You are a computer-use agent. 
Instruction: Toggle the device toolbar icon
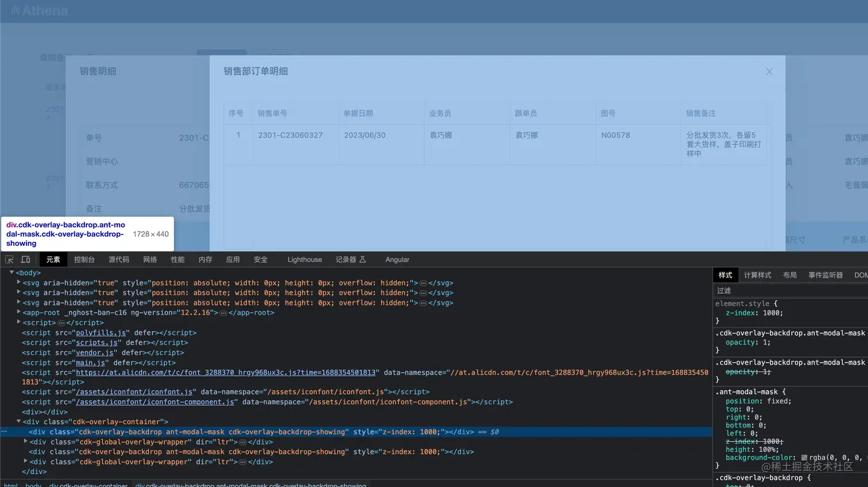tap(26, 260)
